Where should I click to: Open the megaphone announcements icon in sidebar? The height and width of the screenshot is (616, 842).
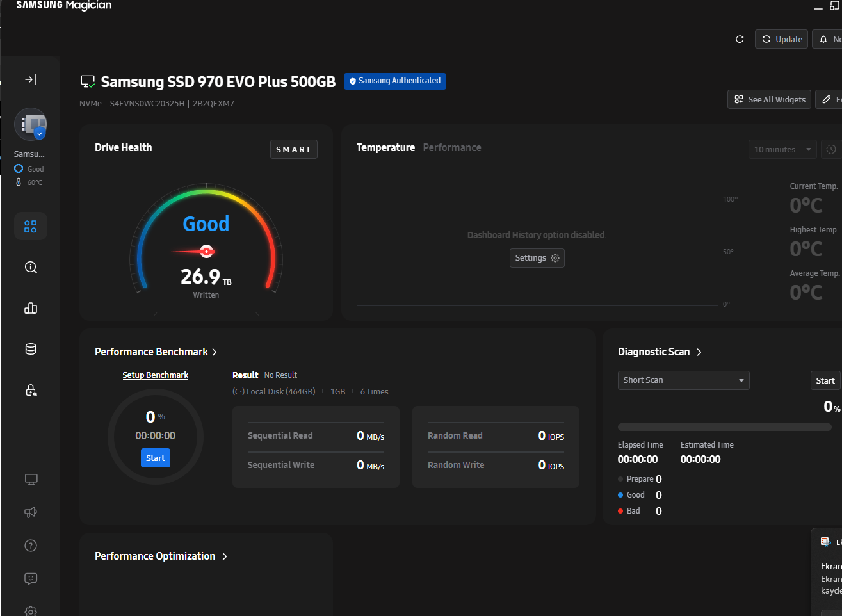coord(31,512)
